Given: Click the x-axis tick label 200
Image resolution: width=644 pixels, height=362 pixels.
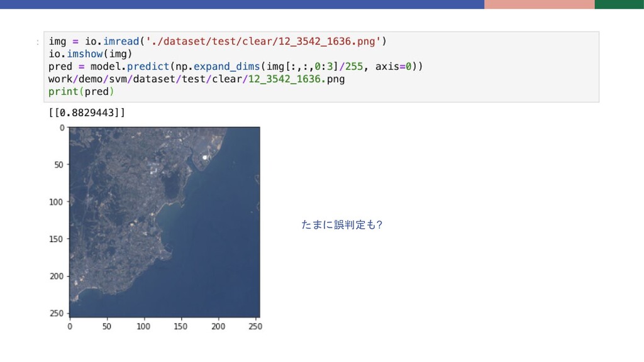Looking at the screenshot, I should coord(218,326).
